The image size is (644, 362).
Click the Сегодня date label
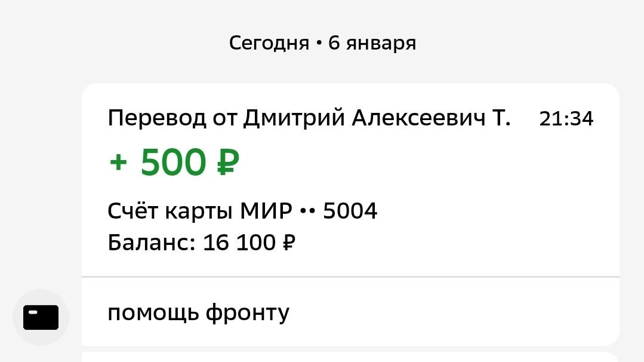(269, 43)
